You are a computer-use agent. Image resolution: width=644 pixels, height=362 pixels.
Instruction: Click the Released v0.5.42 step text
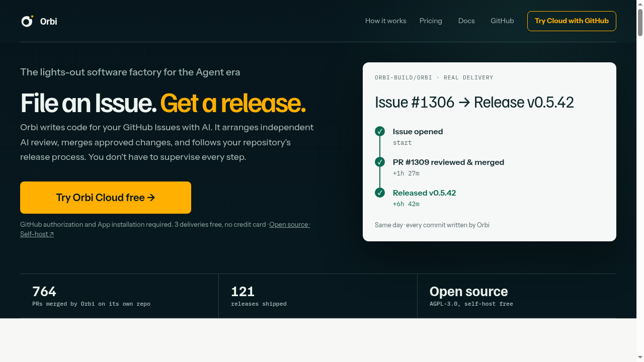tap(424, 193)
